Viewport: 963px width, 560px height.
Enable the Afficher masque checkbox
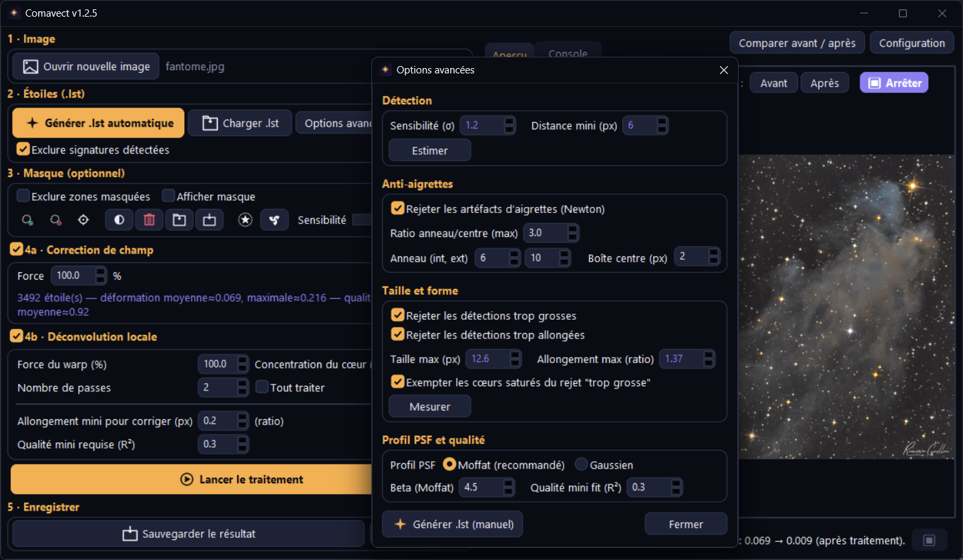(x=169, y=196)
